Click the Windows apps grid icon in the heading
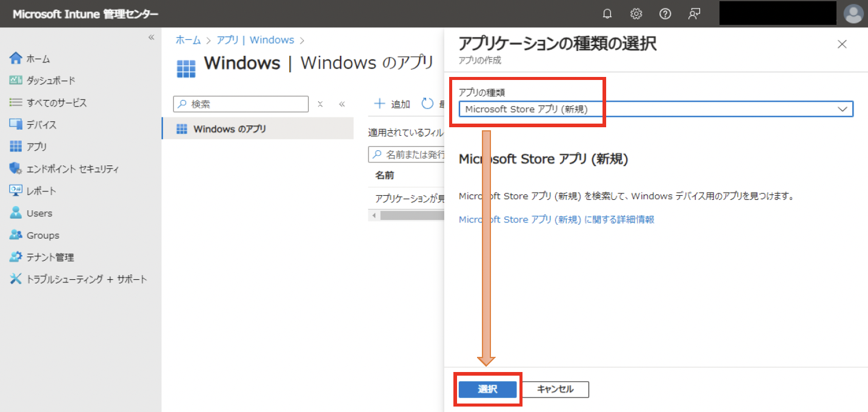Image resolution: width=868 pixels, height=412 pixels. 186,68
